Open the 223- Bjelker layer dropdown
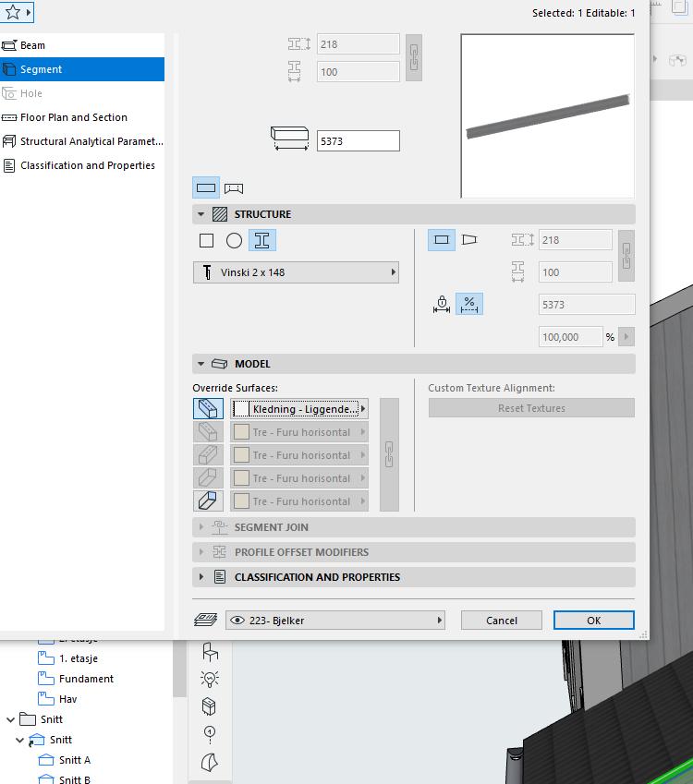 336,621
